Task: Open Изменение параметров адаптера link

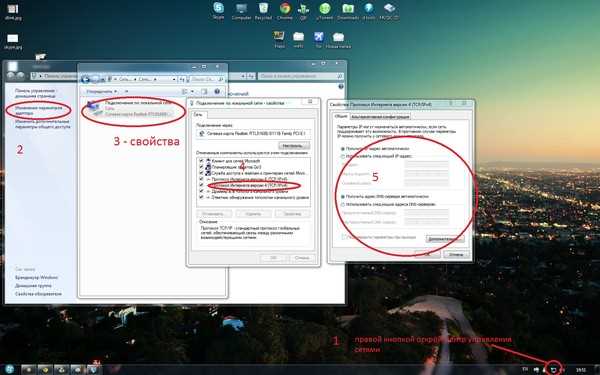Action: (x=39, y=111)
